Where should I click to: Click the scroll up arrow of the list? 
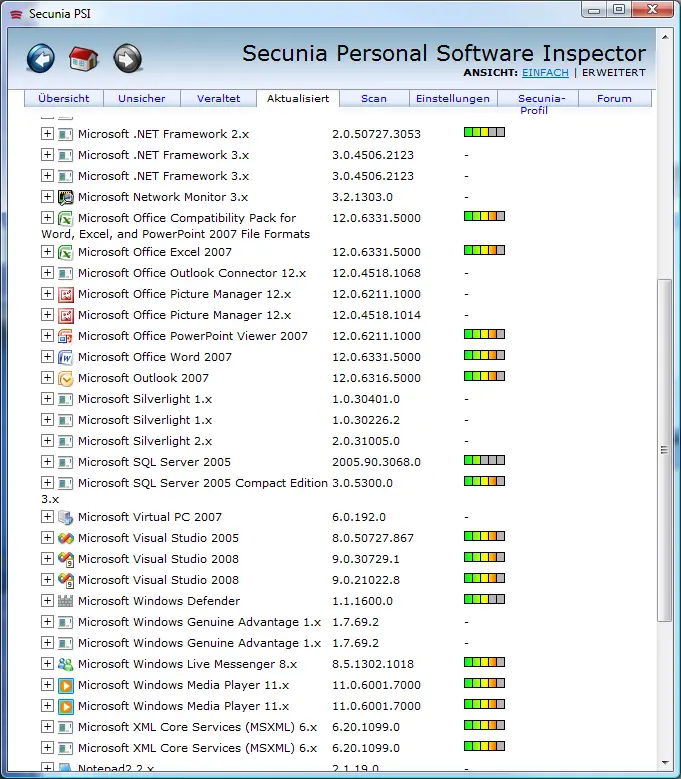pyautogui.click(x=665, y=37)
